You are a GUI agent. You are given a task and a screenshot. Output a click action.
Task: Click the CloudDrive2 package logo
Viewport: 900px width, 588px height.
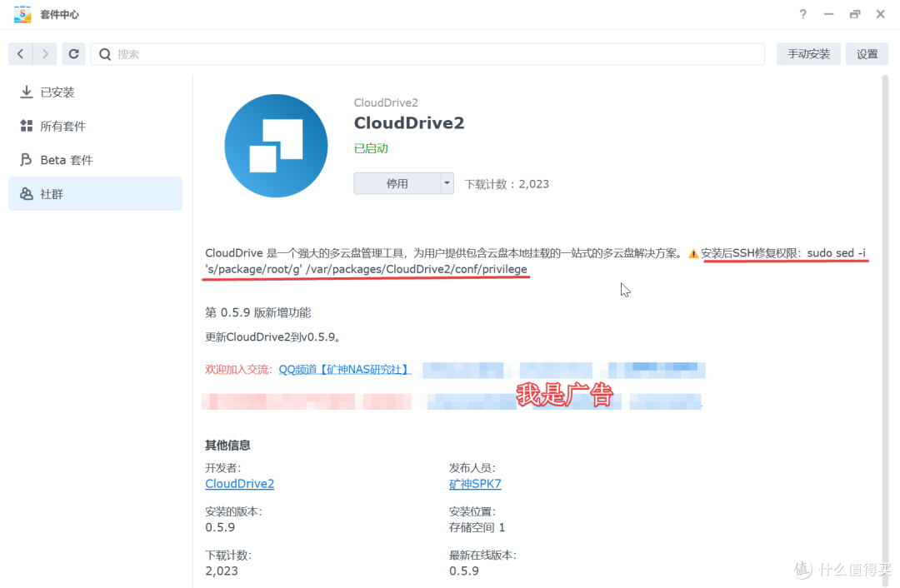(276, 146)
